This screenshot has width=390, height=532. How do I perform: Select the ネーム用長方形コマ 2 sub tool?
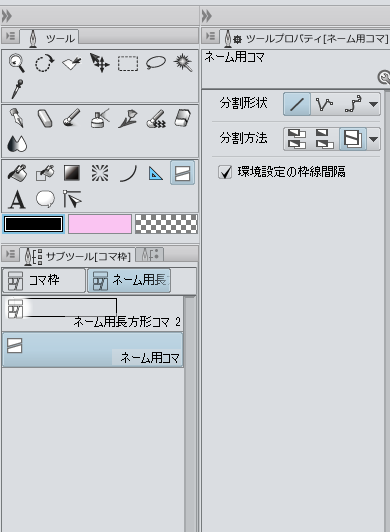92,314
